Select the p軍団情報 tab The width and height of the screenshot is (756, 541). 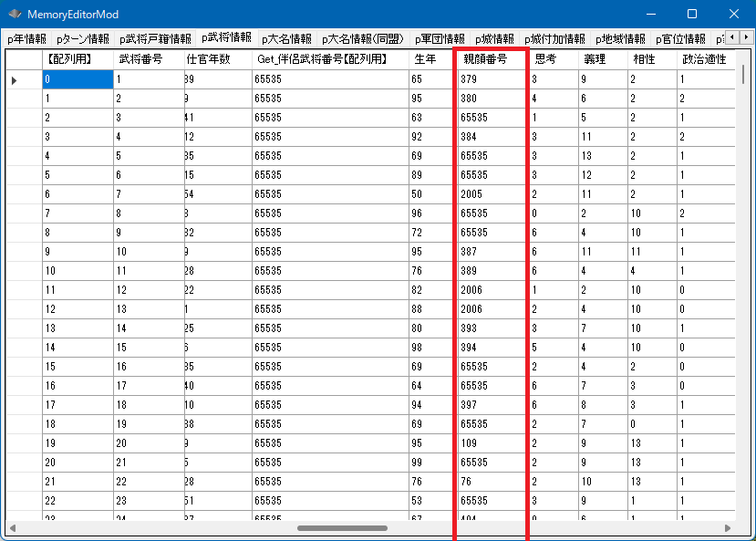[440, 39]
